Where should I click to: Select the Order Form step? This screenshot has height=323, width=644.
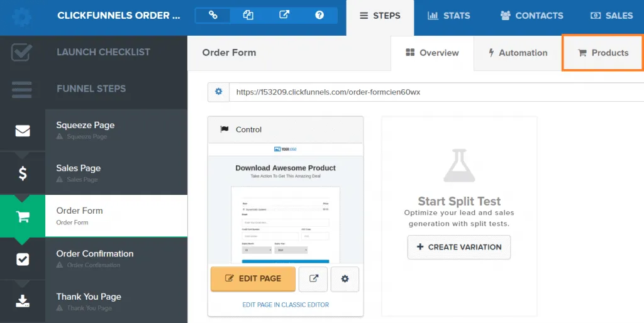[116, 216]
